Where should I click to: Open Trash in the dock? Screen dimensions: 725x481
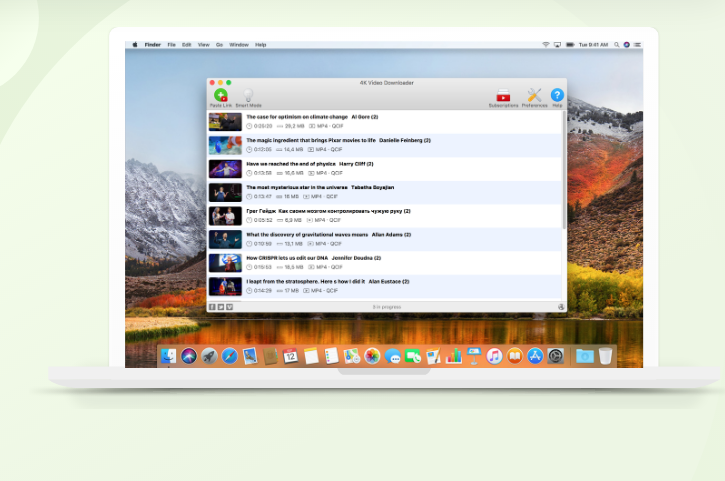[605, 356]
